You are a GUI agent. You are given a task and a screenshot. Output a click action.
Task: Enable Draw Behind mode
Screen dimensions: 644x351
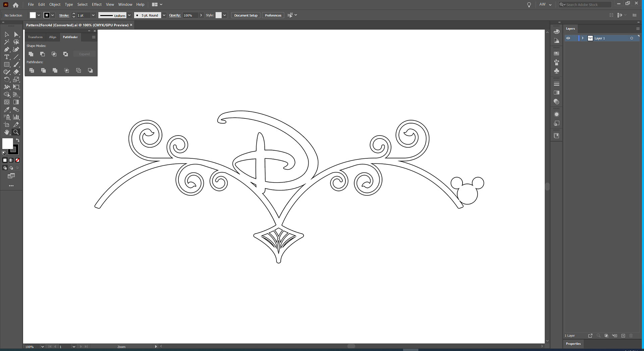(x=11, y=168)
